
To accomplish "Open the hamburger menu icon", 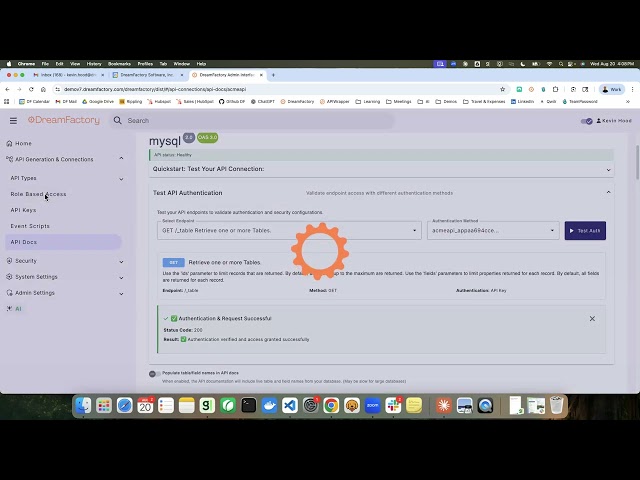I will 13,120.
